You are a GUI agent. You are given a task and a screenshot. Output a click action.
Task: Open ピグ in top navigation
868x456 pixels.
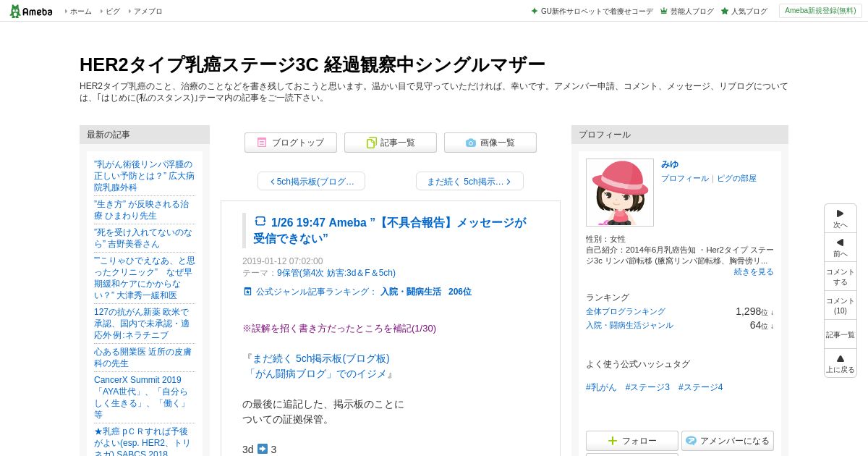113,12
